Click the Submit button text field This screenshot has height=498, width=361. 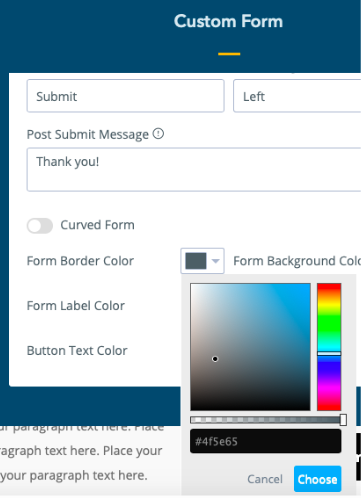tap(125, 96)
